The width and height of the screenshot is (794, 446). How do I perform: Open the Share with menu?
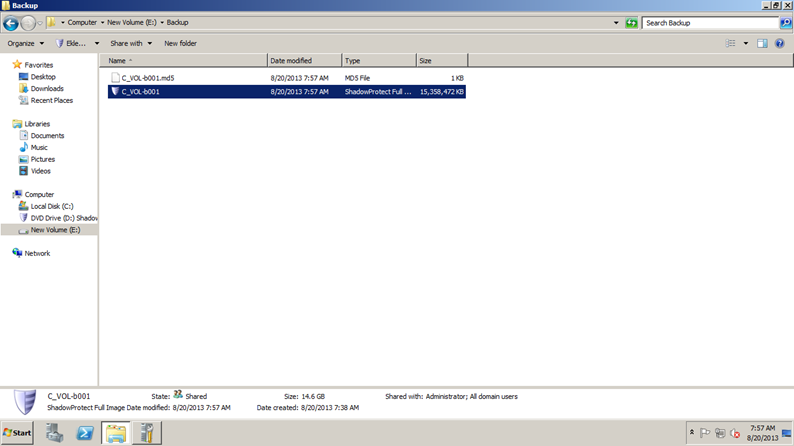click(131, 44)
